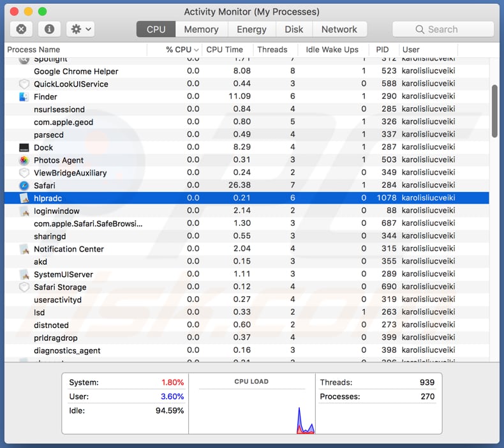Click the Processes 270 total
Viewport: 504px width, 448px height.
point(427,396)
